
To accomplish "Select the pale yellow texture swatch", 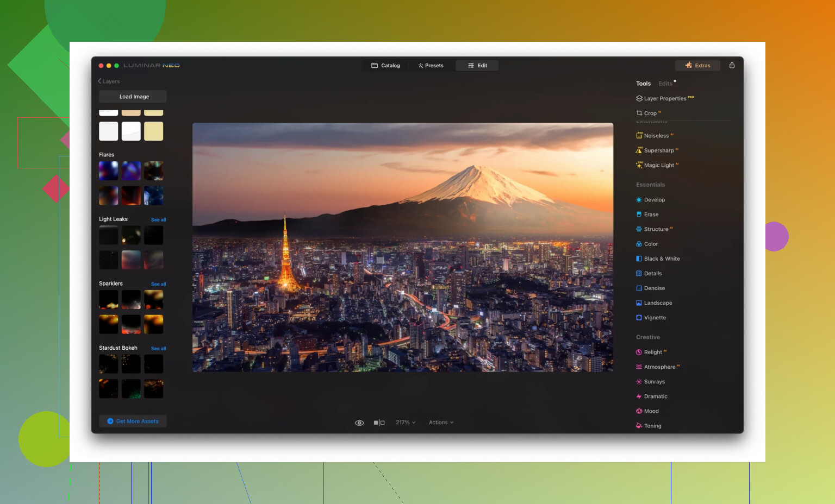I will pos(153,131).
